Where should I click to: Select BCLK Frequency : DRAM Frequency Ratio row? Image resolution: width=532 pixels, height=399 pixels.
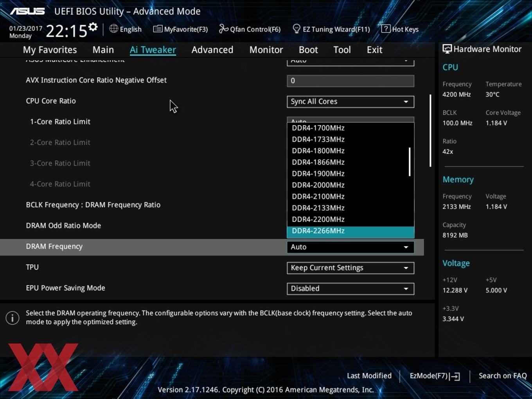click(x=93, y=205)
